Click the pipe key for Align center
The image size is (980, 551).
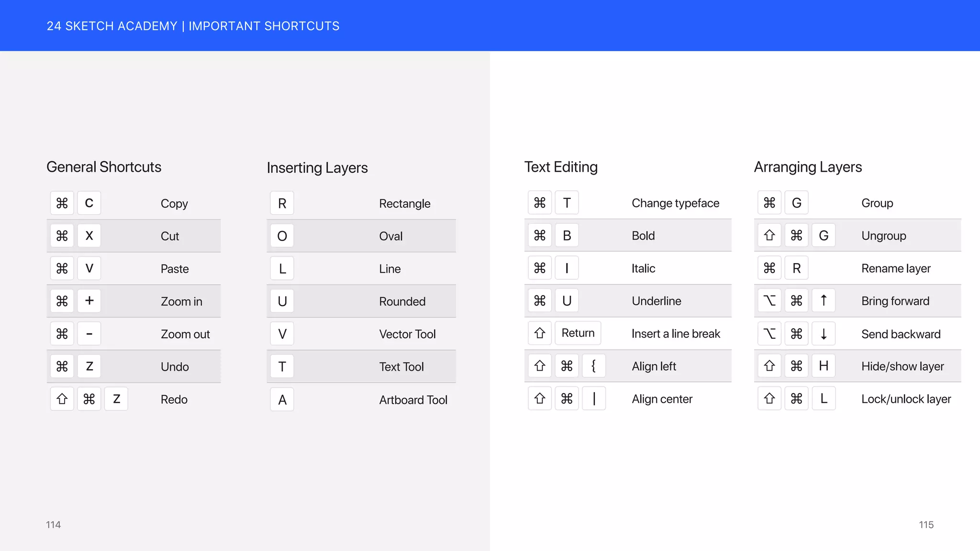(x=594, y=398)
